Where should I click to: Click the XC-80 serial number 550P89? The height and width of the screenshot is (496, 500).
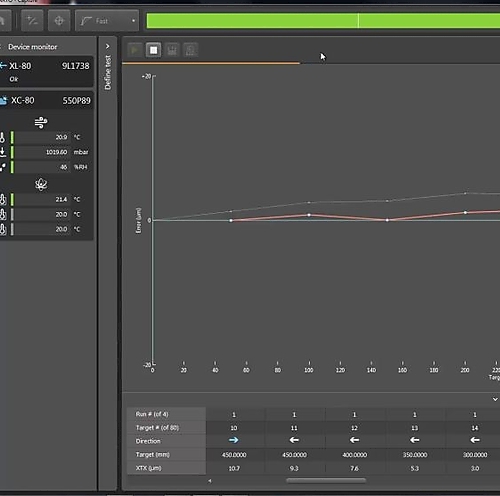tap(77, 101)
